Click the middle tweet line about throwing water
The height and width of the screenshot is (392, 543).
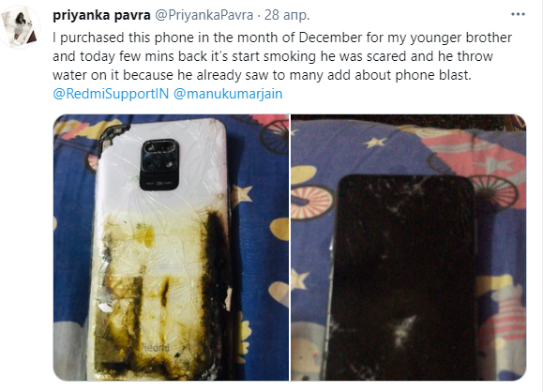[273, 56]
